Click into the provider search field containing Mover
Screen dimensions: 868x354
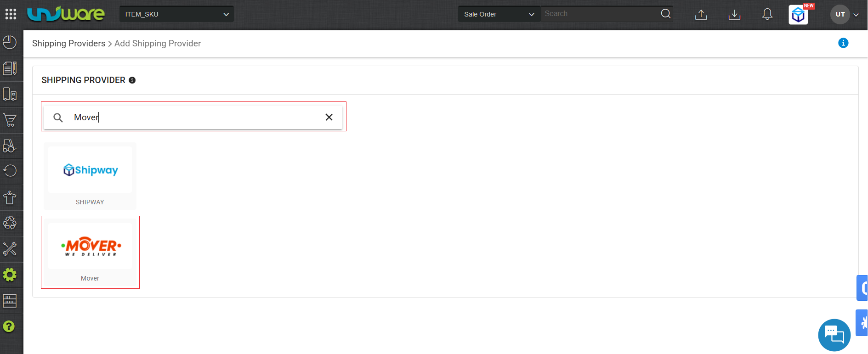point(193,117)
